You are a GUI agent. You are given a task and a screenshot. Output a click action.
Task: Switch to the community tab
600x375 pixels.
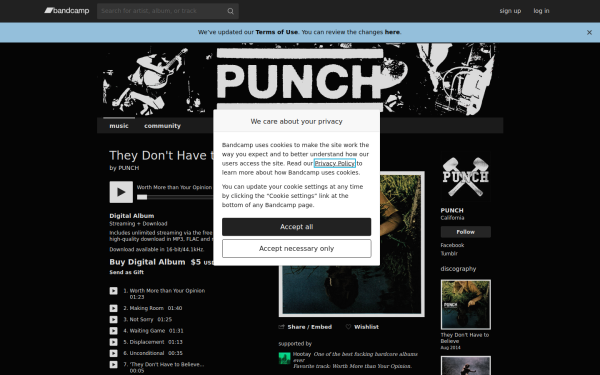(162, 126)
